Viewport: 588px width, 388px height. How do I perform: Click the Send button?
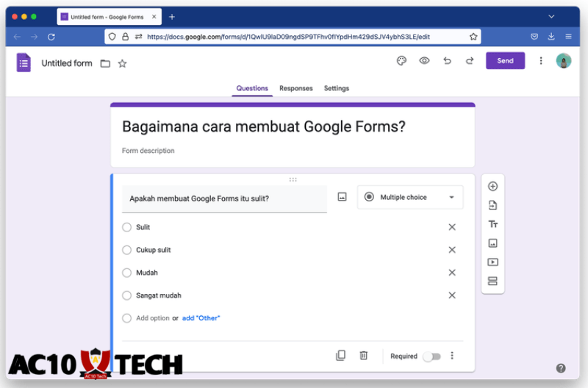click(505, 61)
